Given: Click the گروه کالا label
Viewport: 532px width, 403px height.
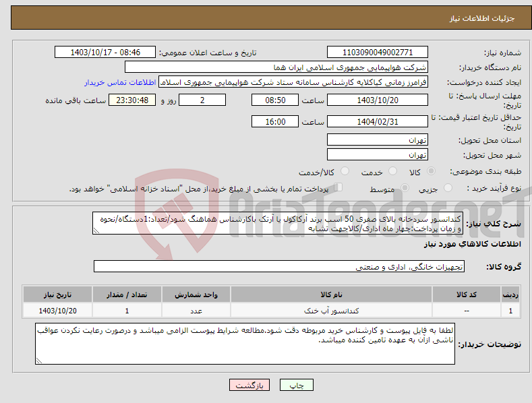Looking at the screenshot, I should pos(504,267).
